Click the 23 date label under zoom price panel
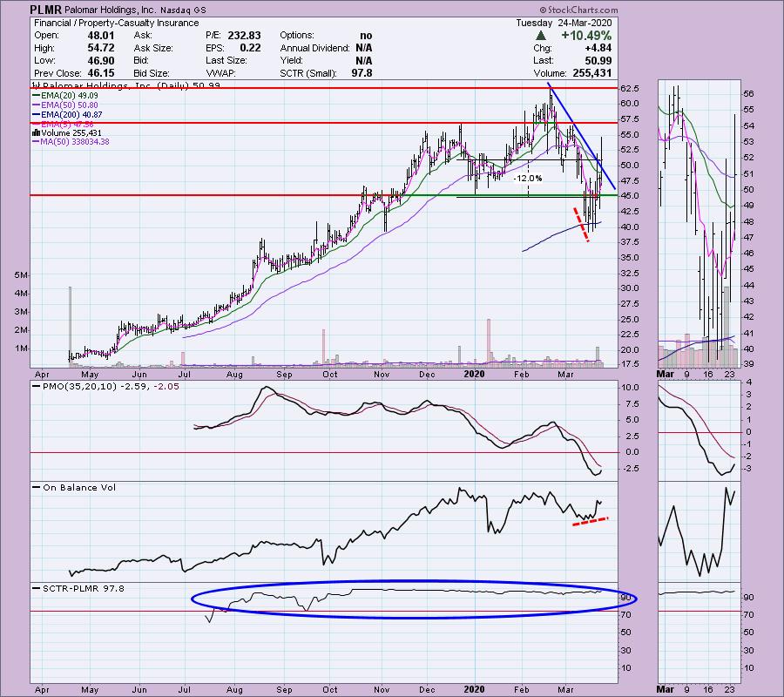Viewport: 784px width, 697px height. coord(730,374)
